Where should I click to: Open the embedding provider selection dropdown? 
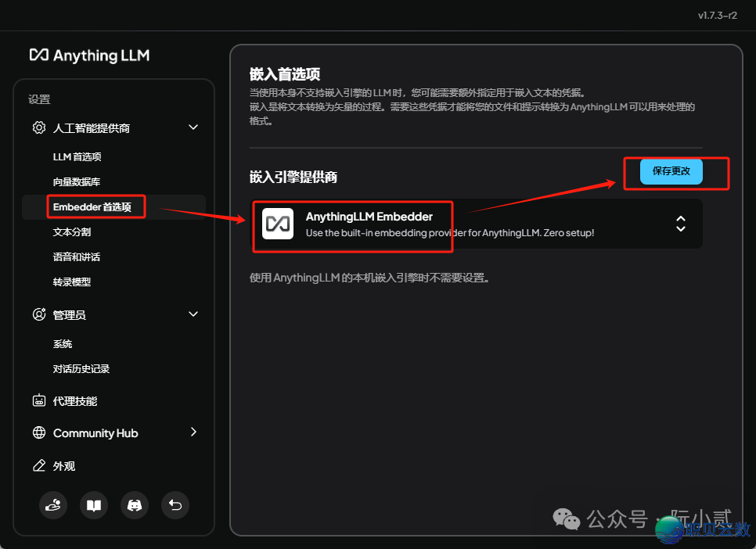click(681, 224)
